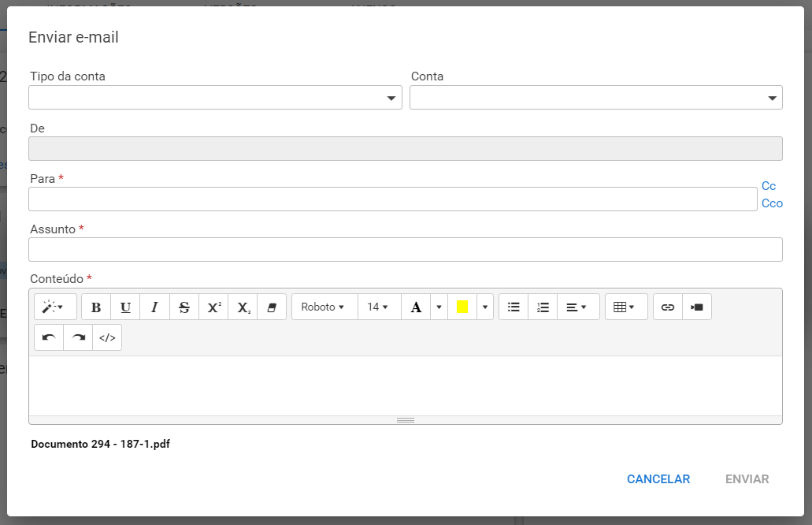Click inside the Conteúdo editor area
The image size is (812, 525).
pyautogui.click(x=406, y=385)
